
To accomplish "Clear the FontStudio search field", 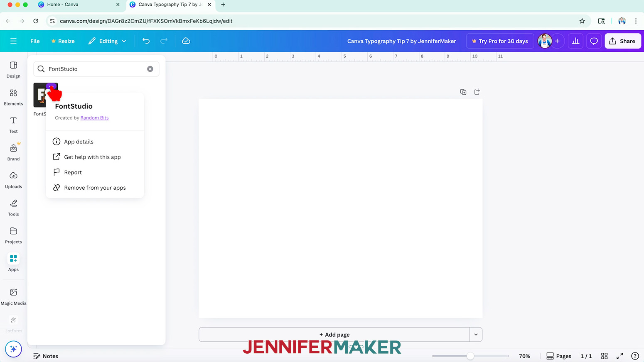I will 150,69.
